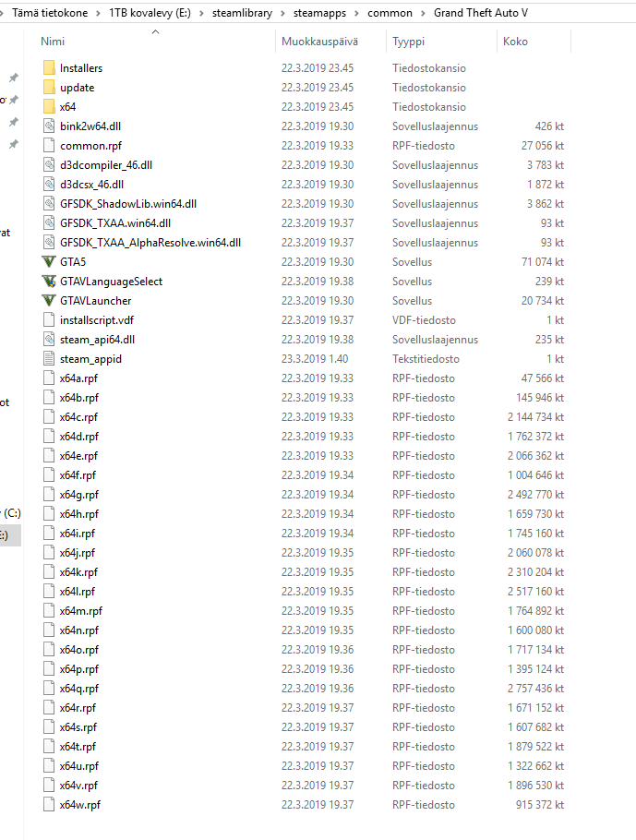This screenshot has height=840, width=636.
Task: Select the x64a.rpf file icon
Action: tap(49, 378)
